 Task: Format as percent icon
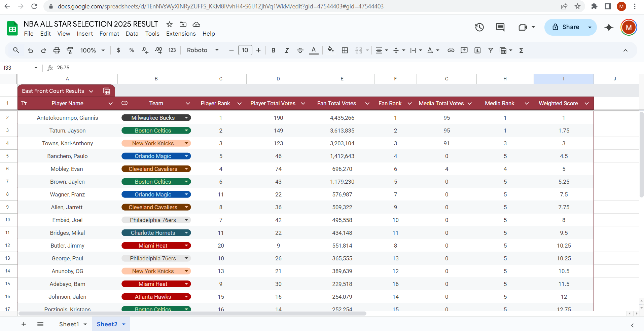click(x=132, y=50)
